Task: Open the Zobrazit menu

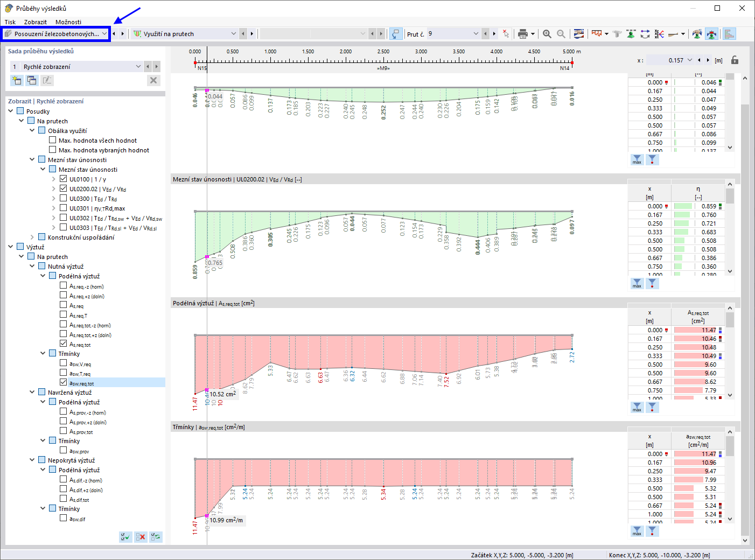Action: (x=35, y=22)
